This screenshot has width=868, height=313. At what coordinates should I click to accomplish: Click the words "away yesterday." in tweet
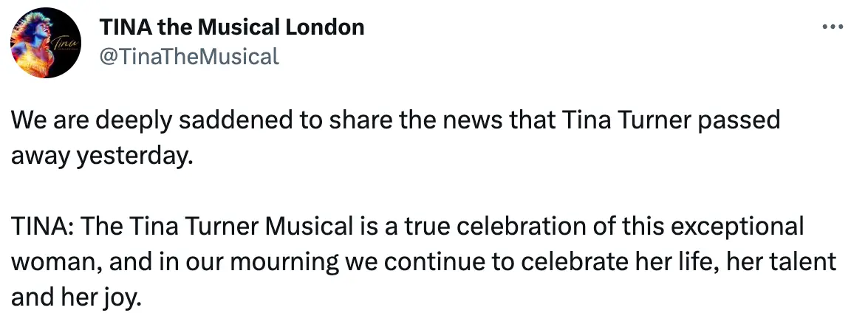click(x=96, y=156)
